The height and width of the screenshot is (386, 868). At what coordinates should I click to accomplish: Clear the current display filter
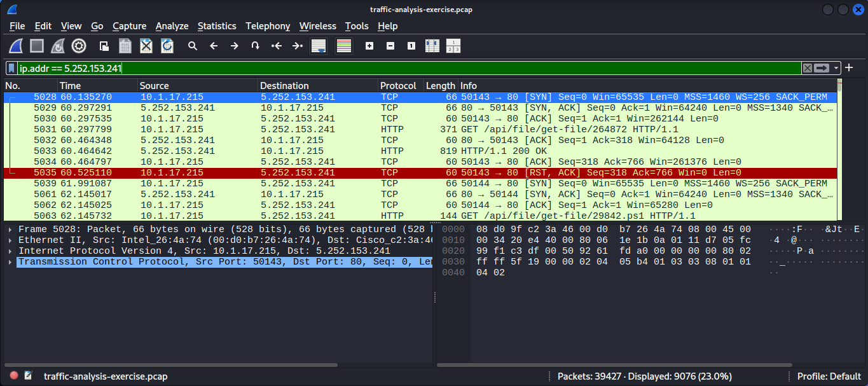click(x=808, y=67)
